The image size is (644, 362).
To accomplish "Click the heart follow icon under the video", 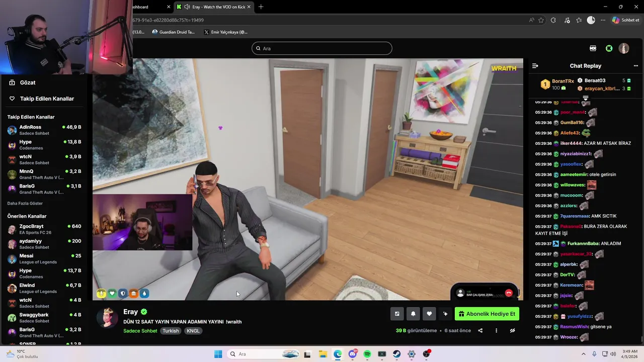I will (x=429, y=314).
